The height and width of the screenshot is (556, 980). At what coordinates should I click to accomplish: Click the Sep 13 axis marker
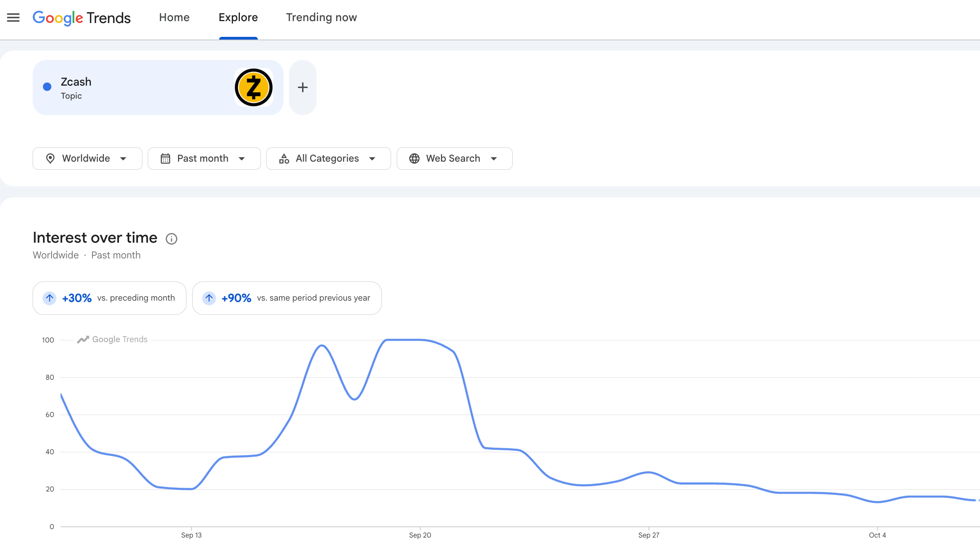click(191, 535)
